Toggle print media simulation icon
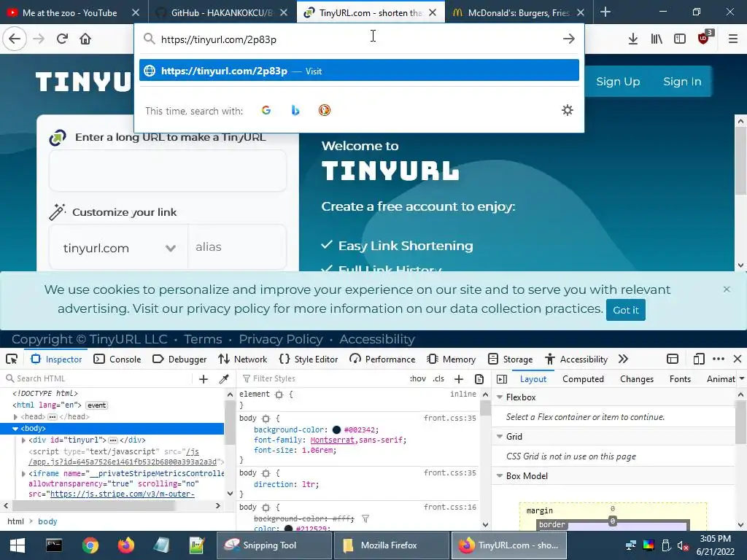747x560 pixels. coord(479,379)
